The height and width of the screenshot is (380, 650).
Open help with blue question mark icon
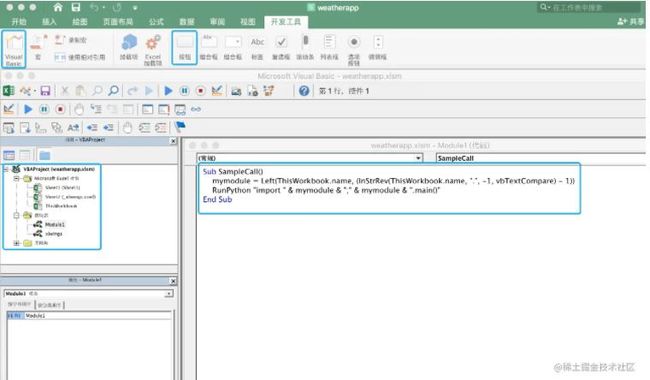304,91
